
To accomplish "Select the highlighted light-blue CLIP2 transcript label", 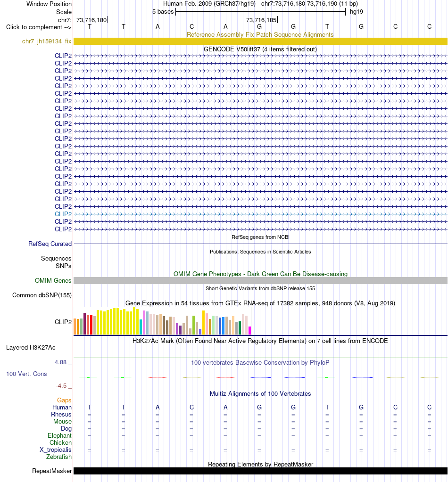I will (63, 214).
